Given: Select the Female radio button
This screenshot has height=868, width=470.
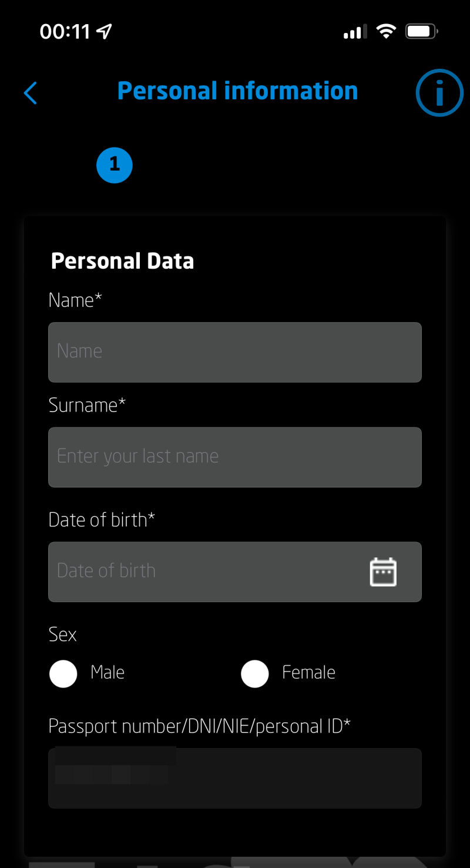Looking at the screenshot, I should point(255,674).
